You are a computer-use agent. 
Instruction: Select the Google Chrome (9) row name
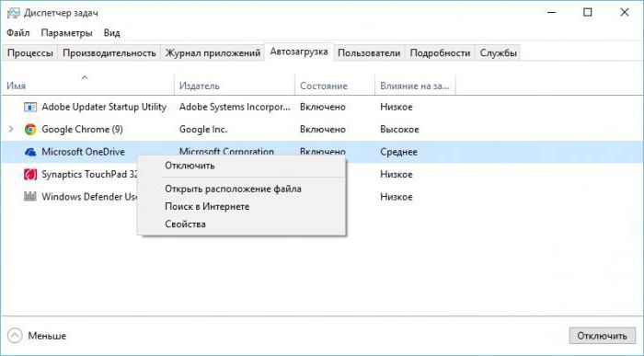pyautogui.click(x=82, y=130)
